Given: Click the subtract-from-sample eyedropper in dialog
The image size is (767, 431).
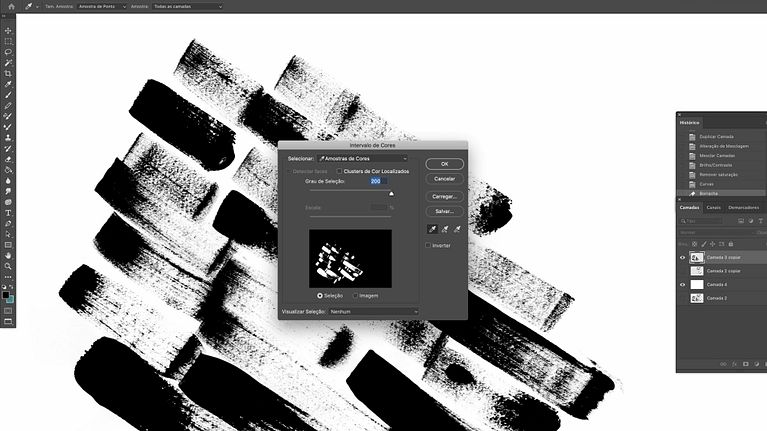Looking at the screenshot, I should coord(457,229).
